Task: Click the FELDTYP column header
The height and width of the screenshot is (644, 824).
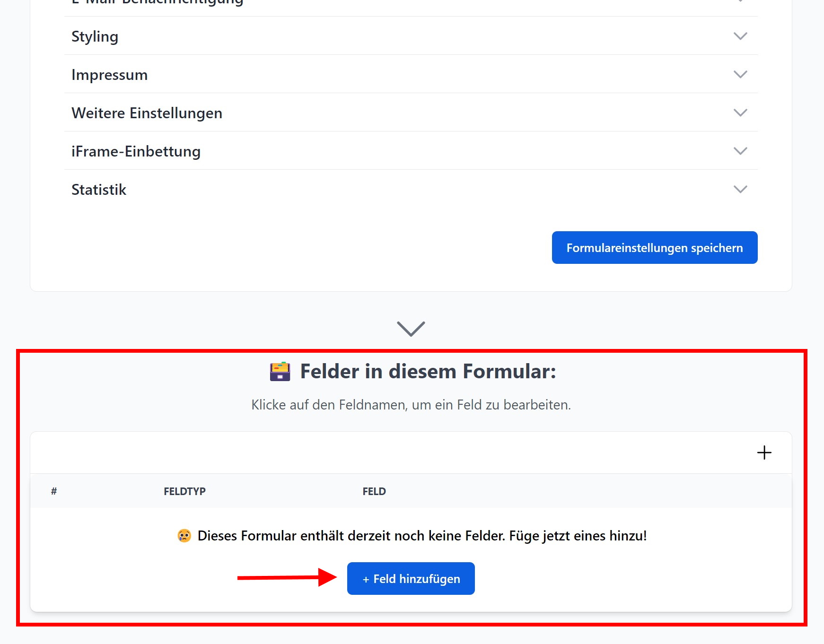Action: (x=184, y=491)
